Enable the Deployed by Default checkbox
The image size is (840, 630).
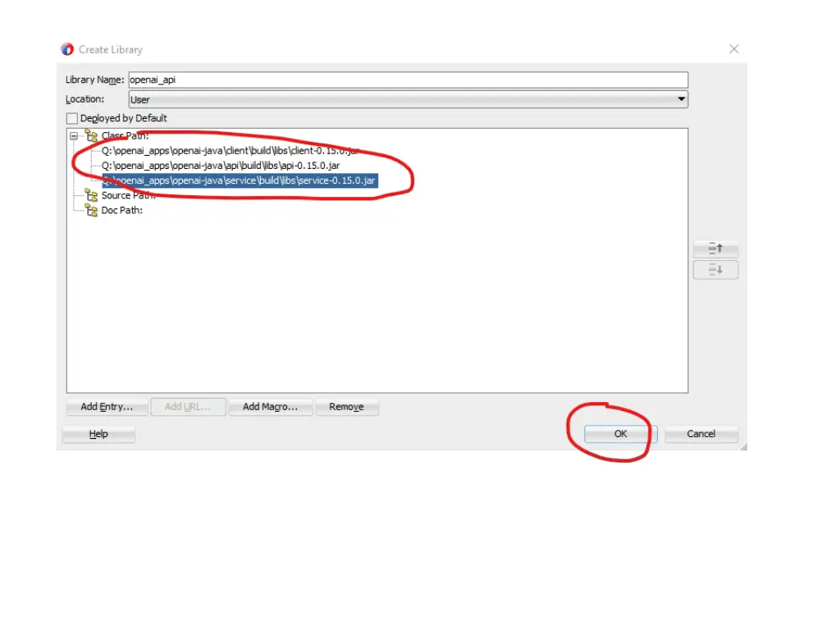(72, 118)
